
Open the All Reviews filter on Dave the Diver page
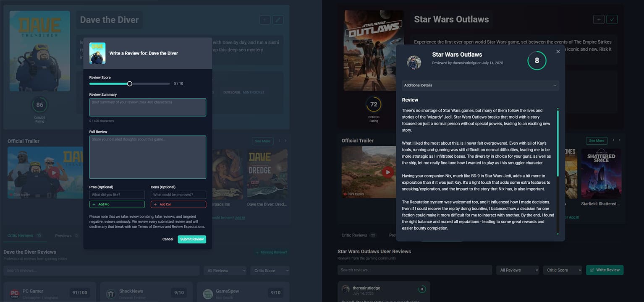pos(225,271)
